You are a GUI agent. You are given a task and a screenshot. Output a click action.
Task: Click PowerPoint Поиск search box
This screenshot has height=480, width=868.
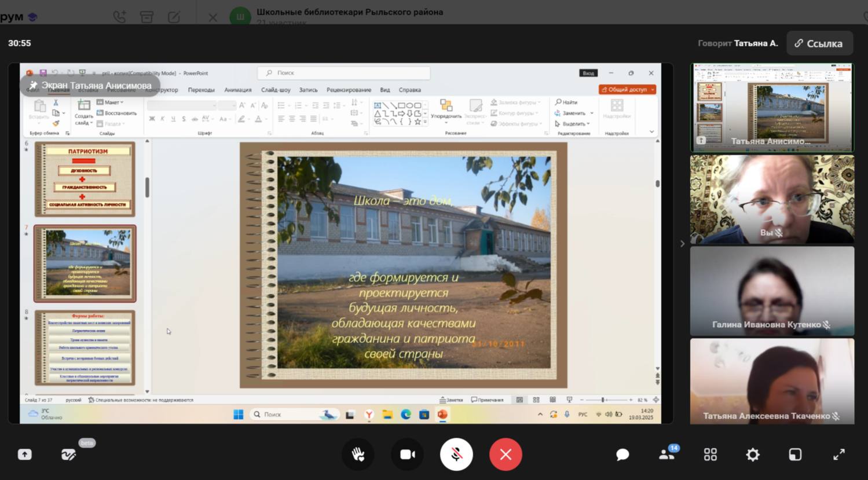(344, 73)
